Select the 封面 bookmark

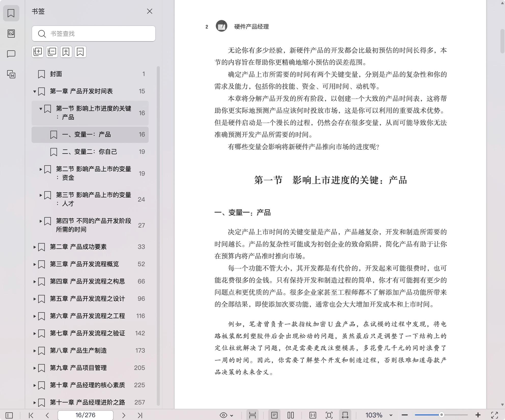90,74
